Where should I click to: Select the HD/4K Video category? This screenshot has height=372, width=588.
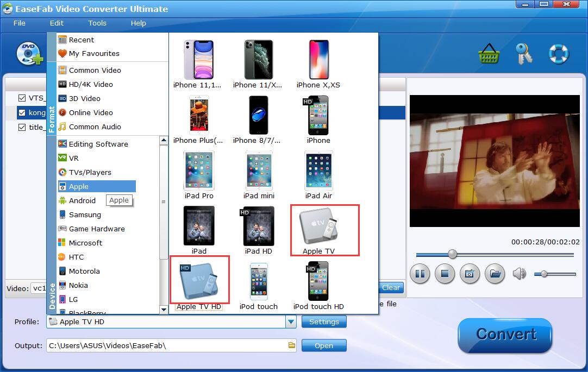85,84
